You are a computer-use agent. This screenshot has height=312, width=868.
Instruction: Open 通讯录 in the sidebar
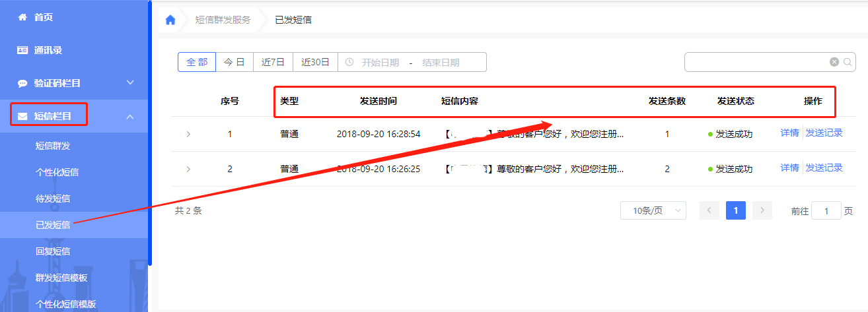click(48, 50)
